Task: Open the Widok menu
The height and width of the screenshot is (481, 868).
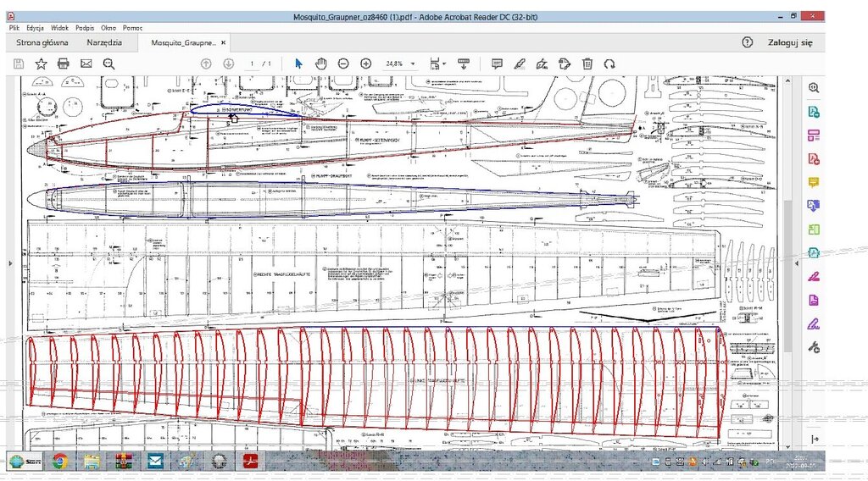Action: pos(59,28)
